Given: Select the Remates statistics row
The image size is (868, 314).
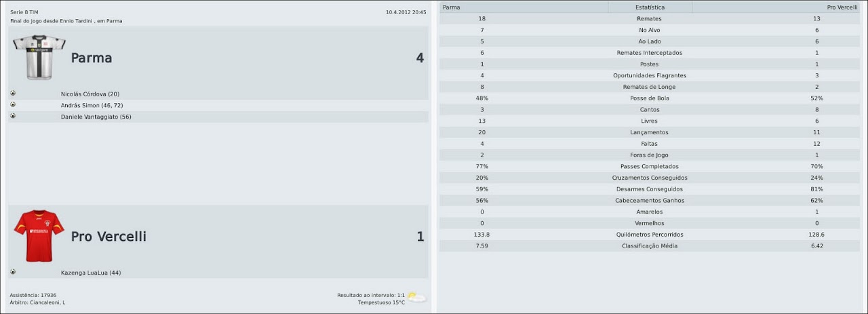Looking at the screenshot, I should 649,18.
